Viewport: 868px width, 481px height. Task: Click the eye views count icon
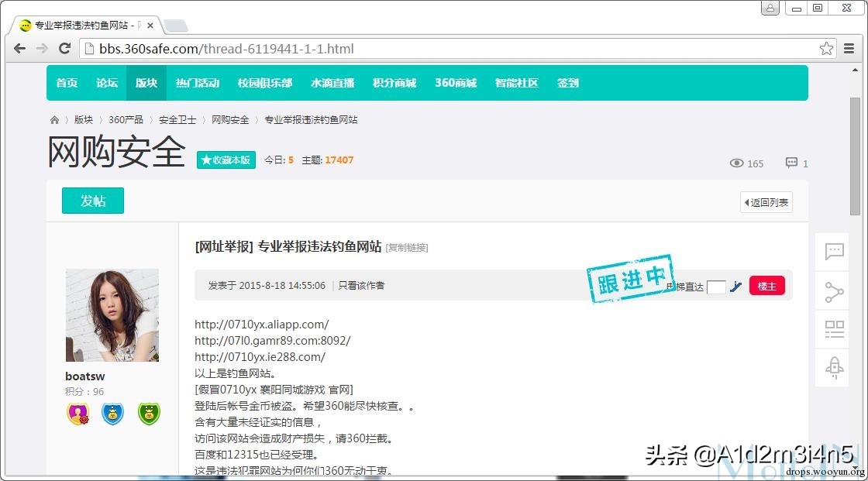pyautogui.click(x=736, y=163)
